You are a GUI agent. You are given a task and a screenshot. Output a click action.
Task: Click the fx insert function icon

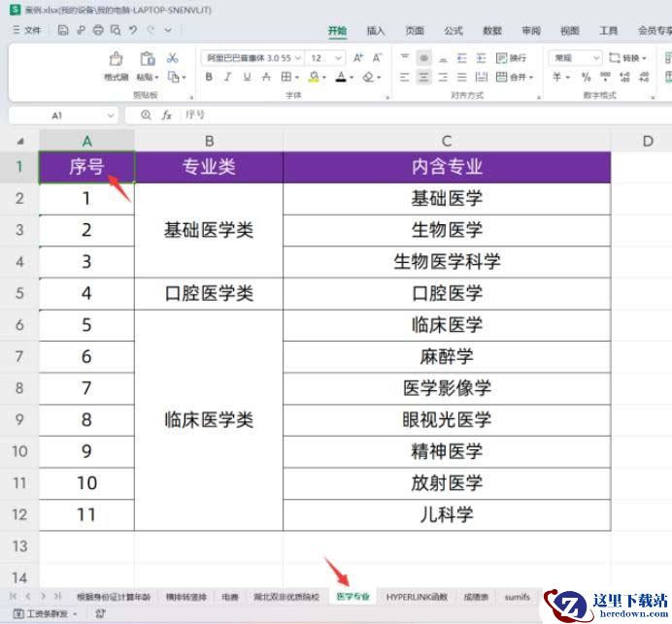click(x=166, y=115)
